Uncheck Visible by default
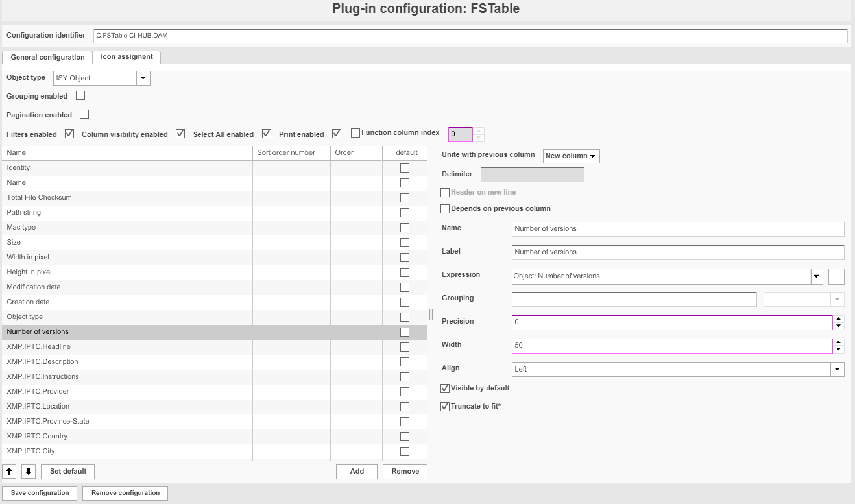This screenshot has width=855, height=504. (445, 388)
